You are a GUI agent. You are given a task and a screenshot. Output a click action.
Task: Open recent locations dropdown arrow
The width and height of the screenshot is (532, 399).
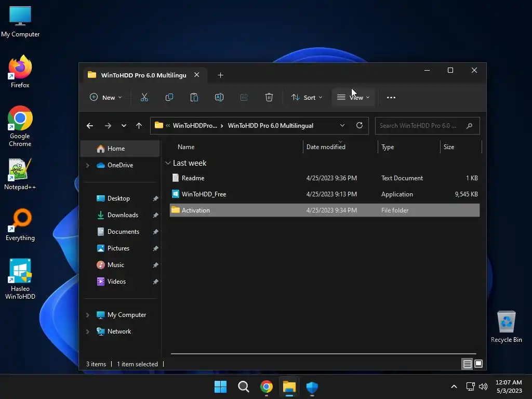click(x=124, y=126)
